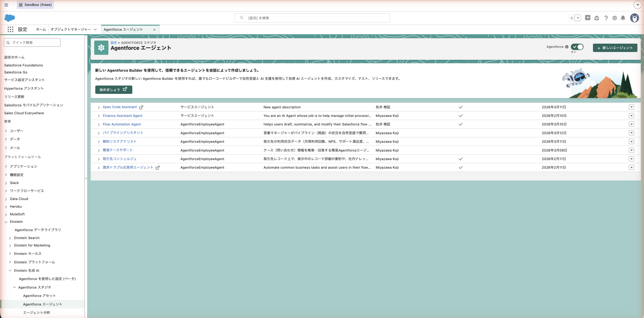Expand the Finance Assistant Agent row
The height and width of the screenshot is (318, 644).
(x=99, y=116)
